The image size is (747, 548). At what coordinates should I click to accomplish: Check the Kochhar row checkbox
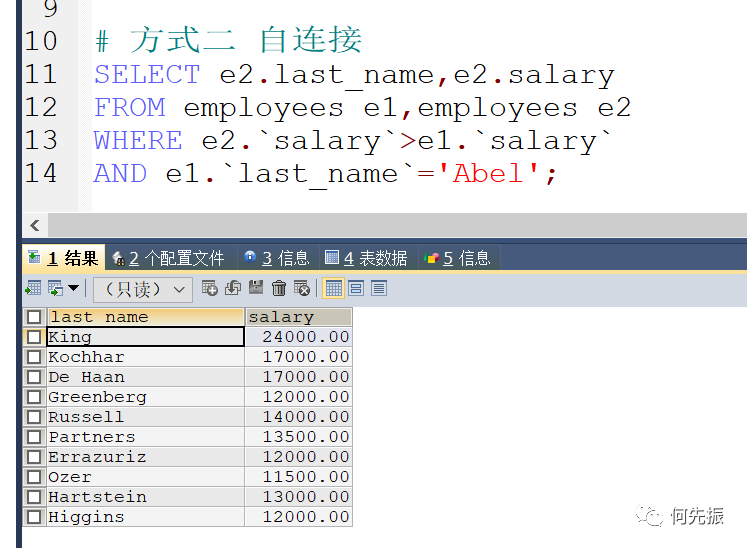pyautogui.click(x=34, y=357)
